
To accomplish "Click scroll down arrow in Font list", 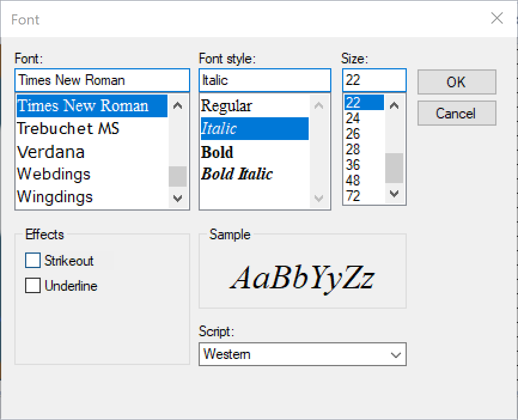I will pos(178,198).
